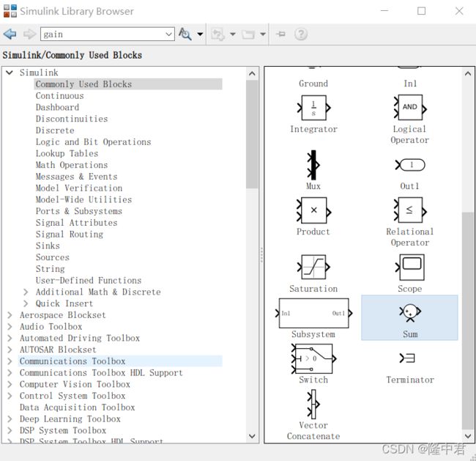
Task: Open the Continuous library
Action: click(60, 96)
